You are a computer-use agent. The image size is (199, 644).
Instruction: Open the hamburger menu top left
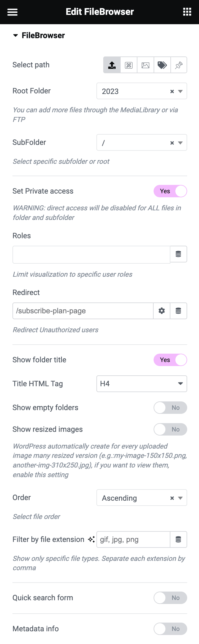12,12
